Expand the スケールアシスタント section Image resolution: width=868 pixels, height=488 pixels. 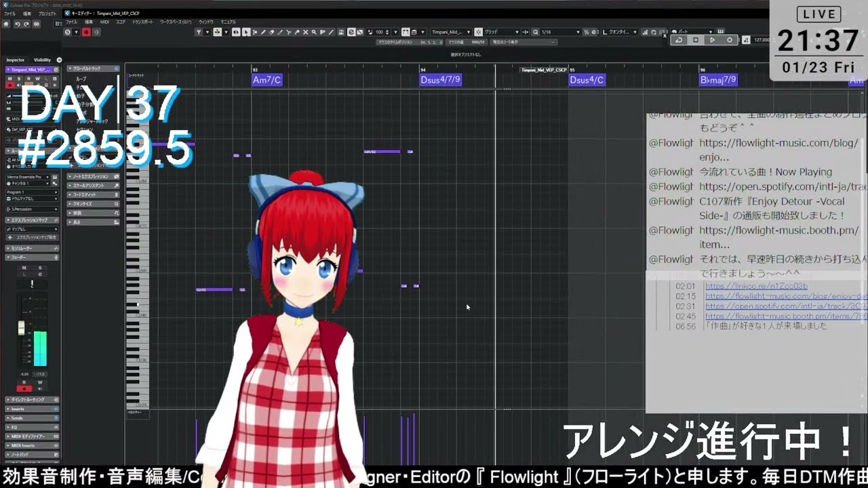[x=94, y=185]
